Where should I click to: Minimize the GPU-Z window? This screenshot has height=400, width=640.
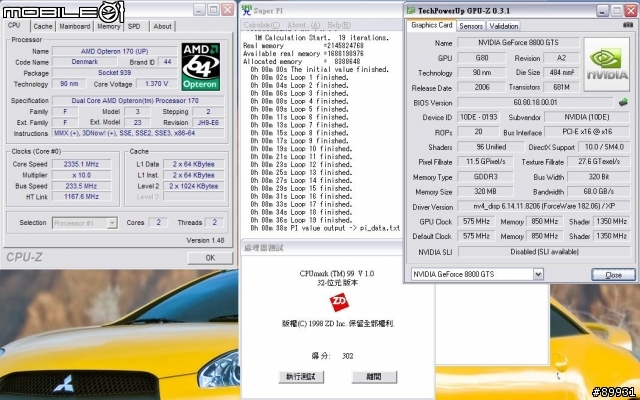tap(602, 10)
